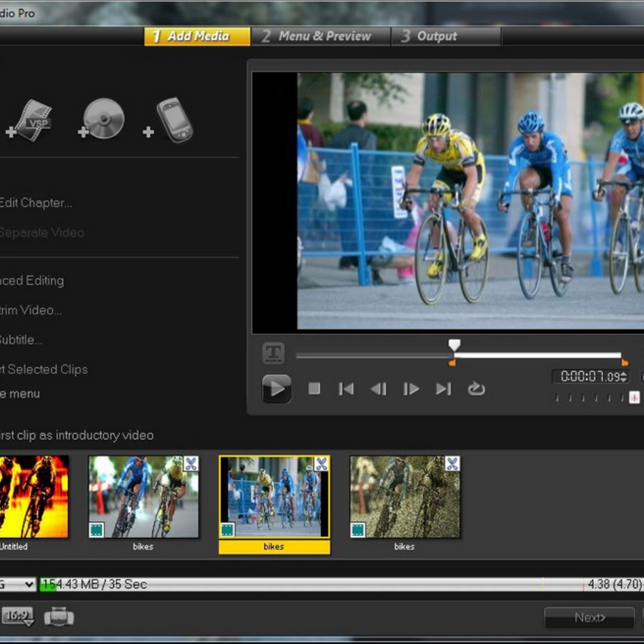
Task: Switch to Menu & Preview tab
Action: [x=321, y=36]
